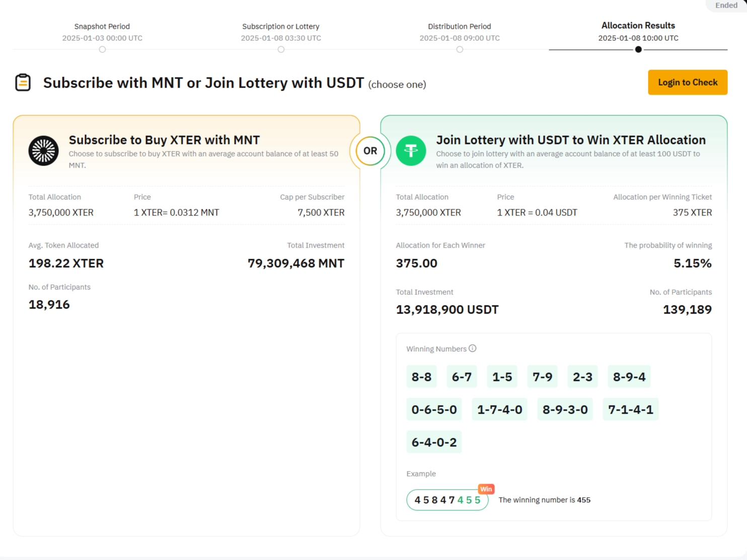Click the '198.22 XTER' average token value
Viewport: 747px width, 560px height.
[66, 263]
